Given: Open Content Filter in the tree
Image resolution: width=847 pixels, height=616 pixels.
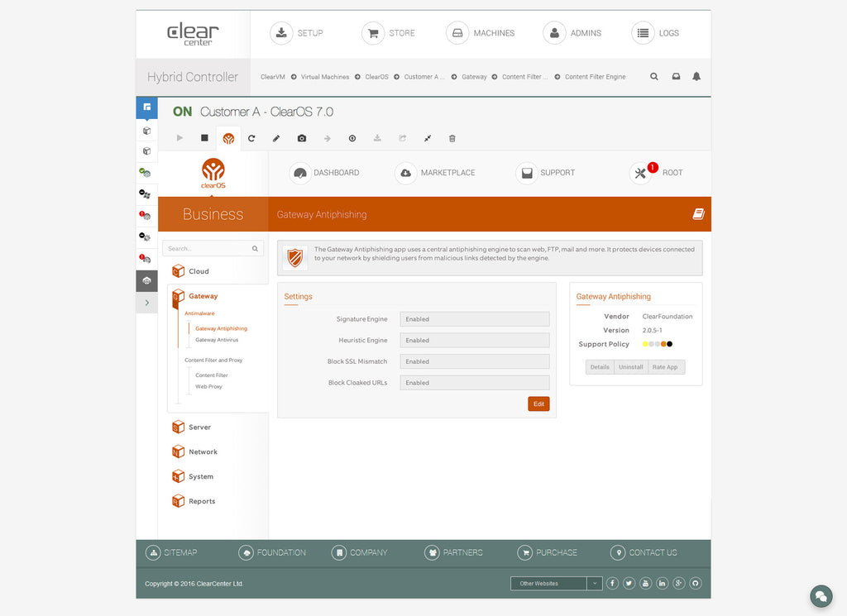Looking at the screenshot, I should tap(212, 375).
